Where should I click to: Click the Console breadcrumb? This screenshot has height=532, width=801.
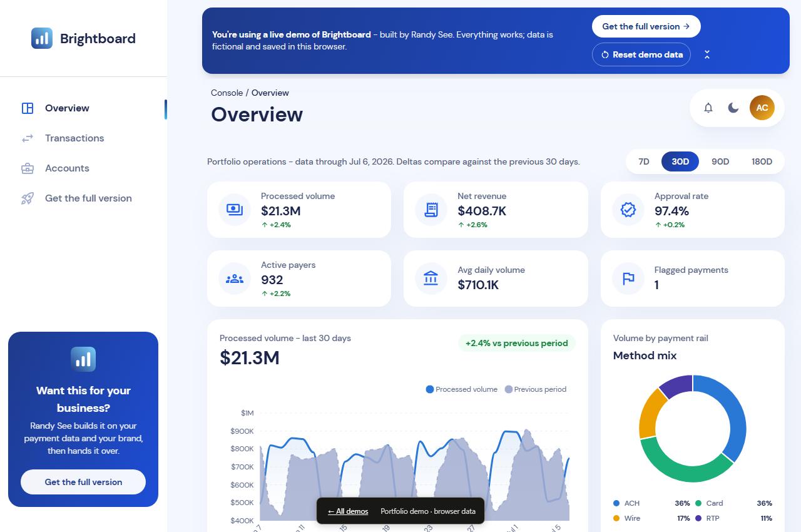click(x=227, y=93)
